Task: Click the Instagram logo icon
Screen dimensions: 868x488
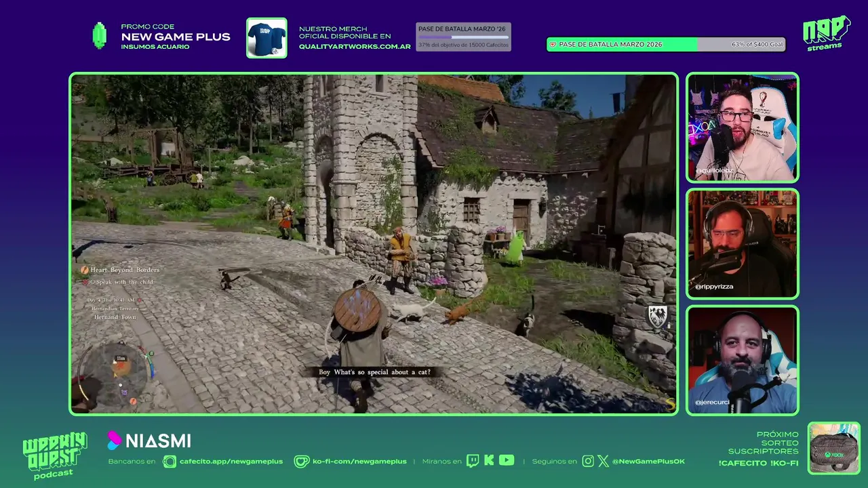Action: pos(588,461)
